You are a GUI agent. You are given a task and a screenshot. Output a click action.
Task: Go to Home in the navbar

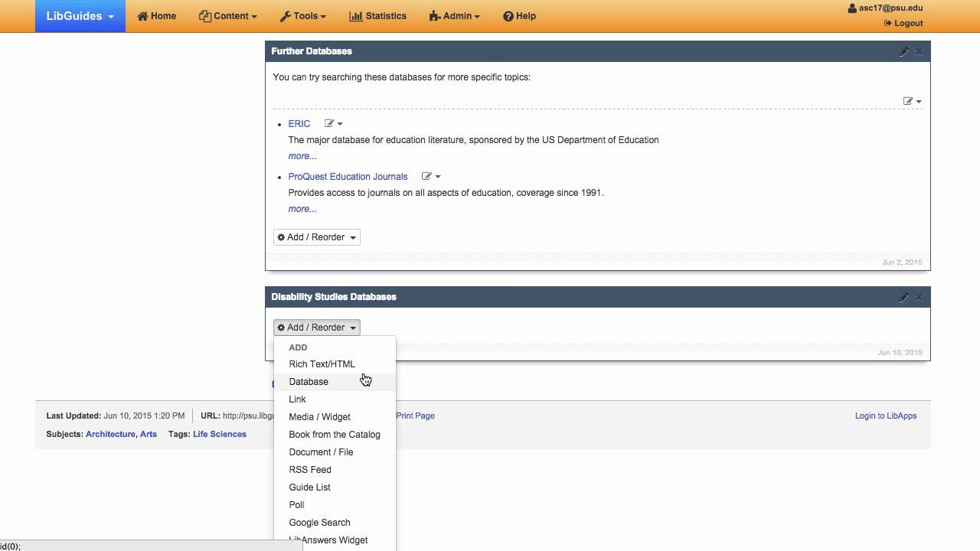(157, 16)
